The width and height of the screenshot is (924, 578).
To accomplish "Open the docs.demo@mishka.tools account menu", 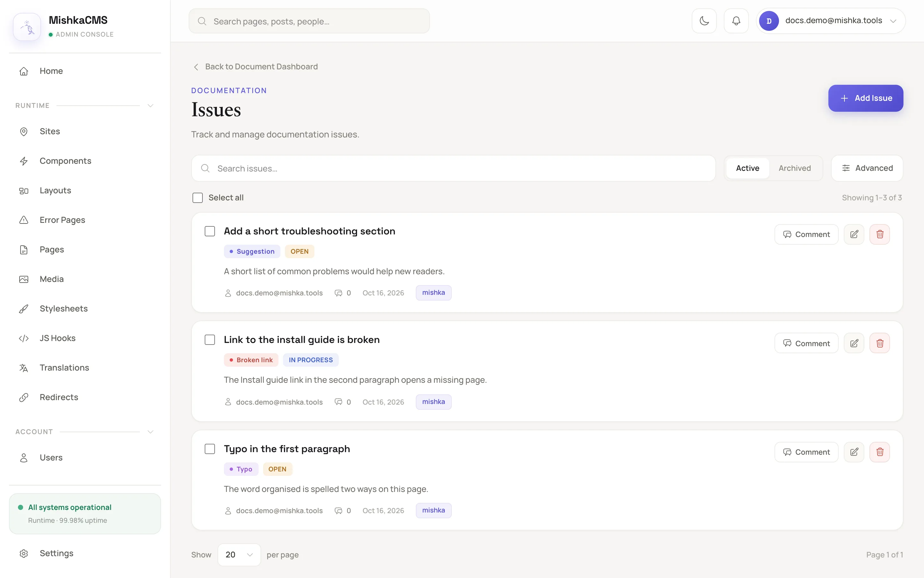I will [830, 21].
